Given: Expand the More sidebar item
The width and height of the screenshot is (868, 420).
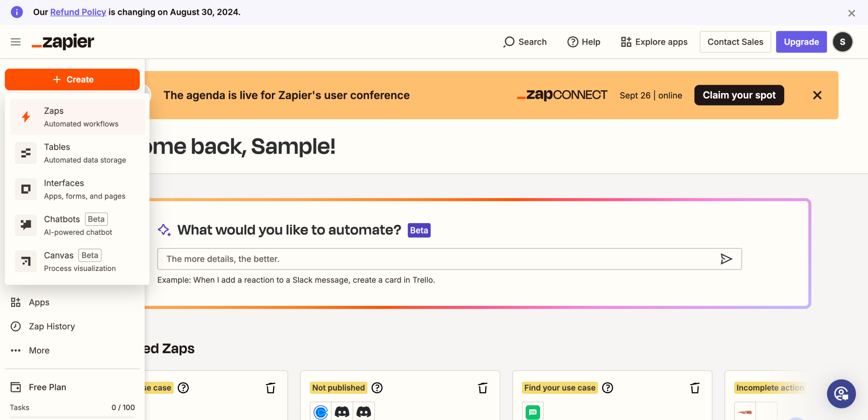Looking at the screenshot, I should coord(39,350).
